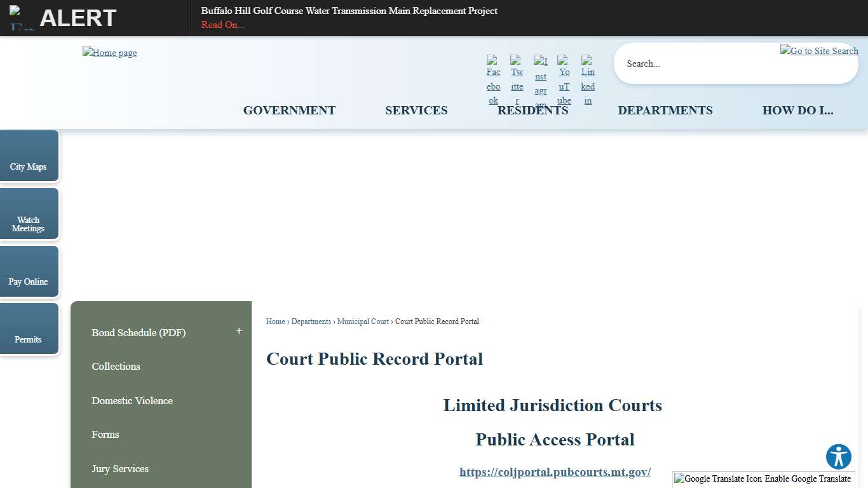Select the HOW DO I... menu item
The height and width of the screenshot is (488, 868).
pos(798,110)
